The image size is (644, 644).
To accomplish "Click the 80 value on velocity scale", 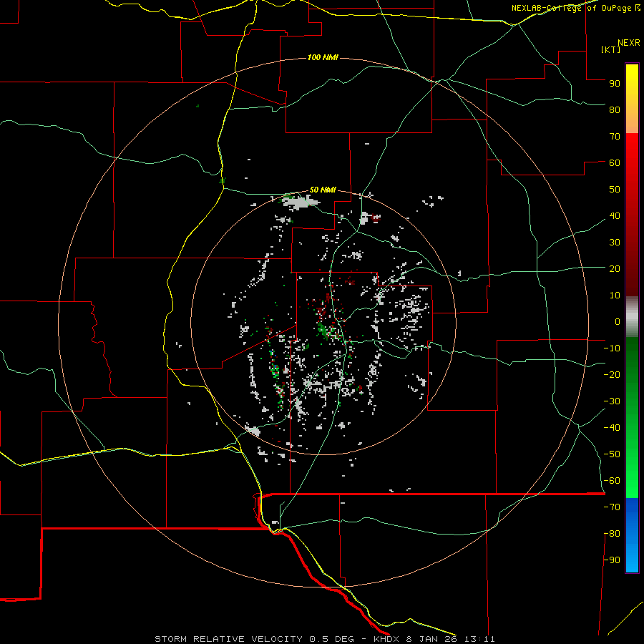I will [615, 109].
